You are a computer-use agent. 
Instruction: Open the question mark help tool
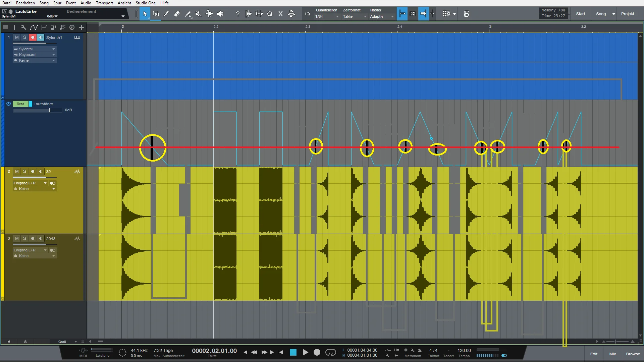pos(238,14)
